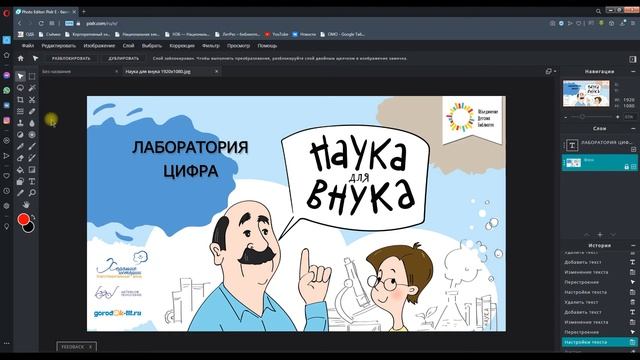Select the Magic Wand tool
The image size is (640, 360).
[x=32, y=88]
